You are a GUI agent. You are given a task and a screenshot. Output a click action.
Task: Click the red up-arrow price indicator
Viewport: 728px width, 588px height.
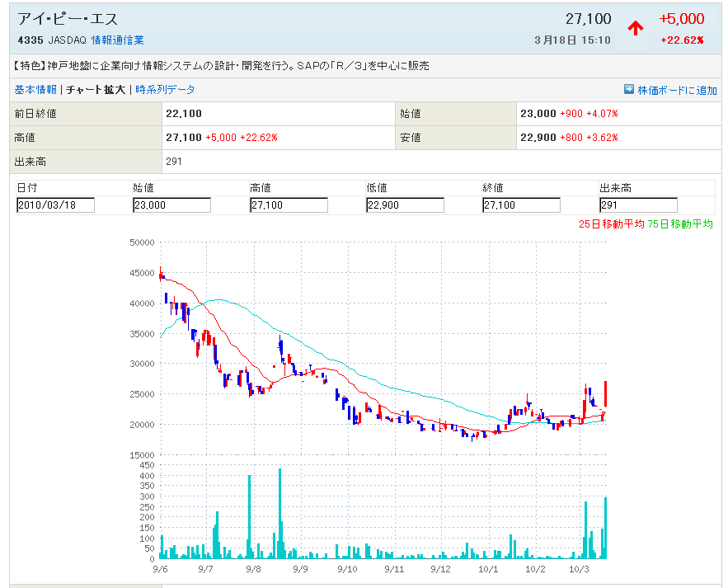(x=636, y=28)
